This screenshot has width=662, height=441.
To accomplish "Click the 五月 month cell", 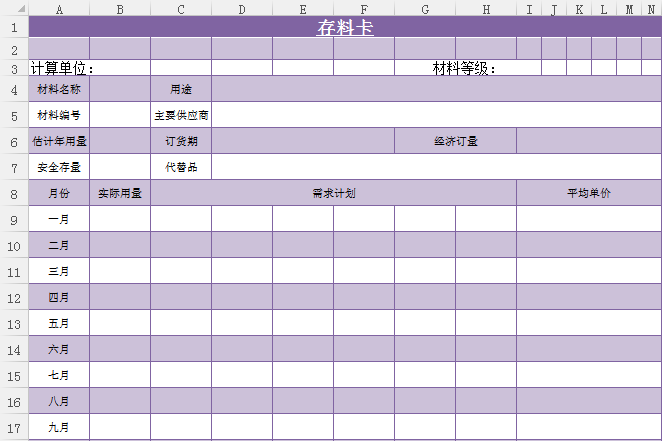I will click(59, 324).
